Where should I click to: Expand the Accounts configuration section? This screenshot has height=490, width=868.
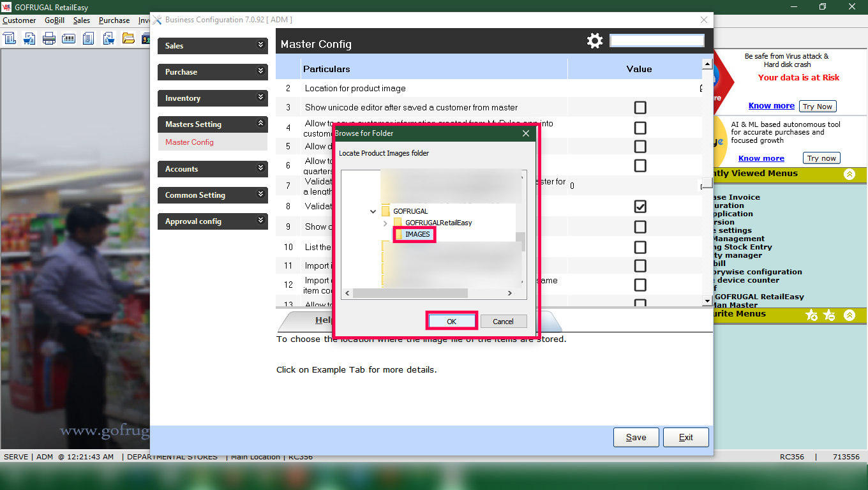(213, 169)
